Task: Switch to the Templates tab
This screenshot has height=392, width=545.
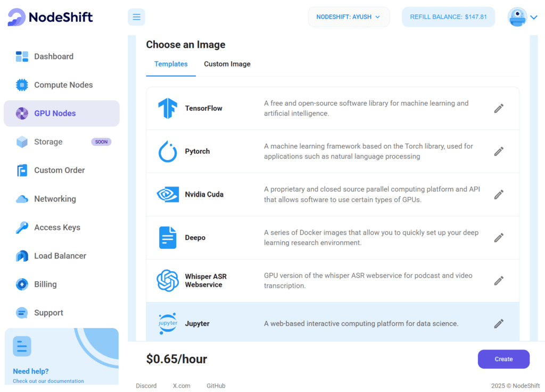Action: pos(171,64)
